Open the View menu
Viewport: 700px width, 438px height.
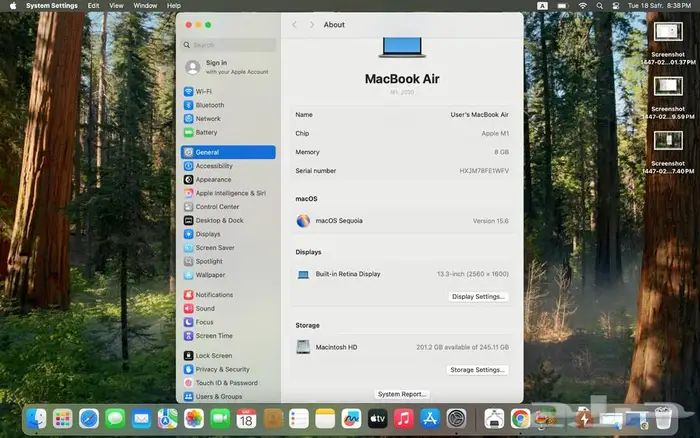116,6
